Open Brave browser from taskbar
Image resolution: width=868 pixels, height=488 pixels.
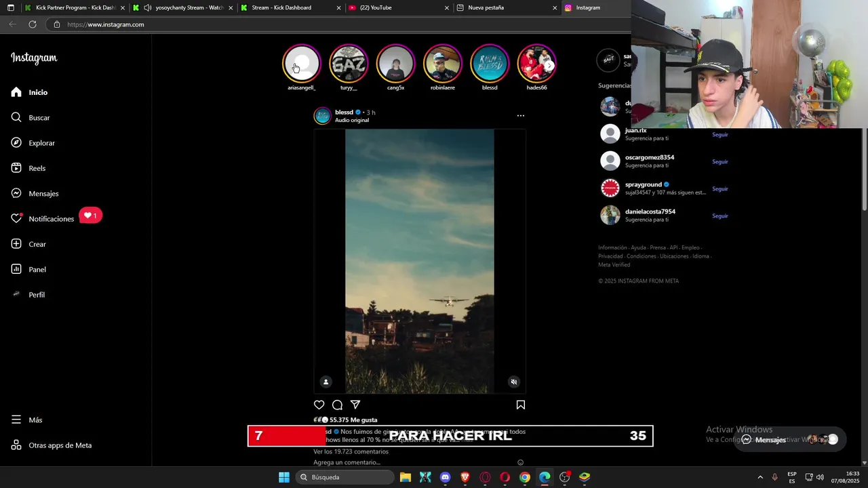(465, 477)
